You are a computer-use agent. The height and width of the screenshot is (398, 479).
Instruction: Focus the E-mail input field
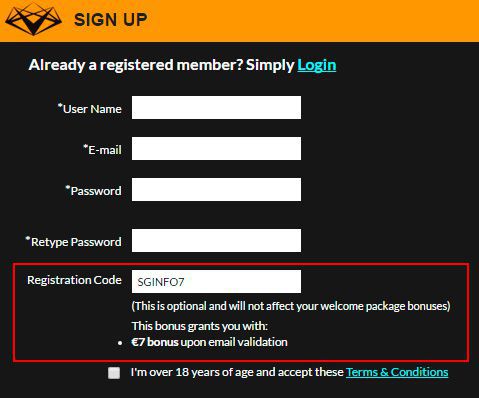tap(216, 148)
